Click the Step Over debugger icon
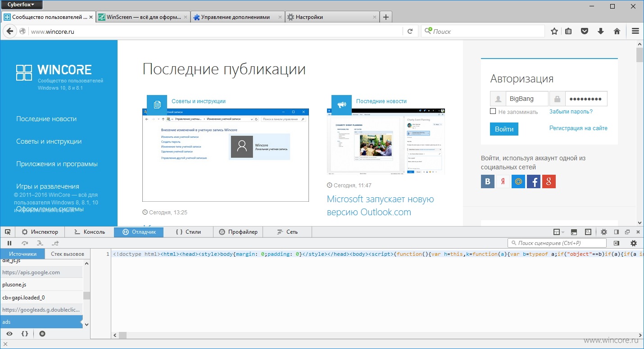The height and width of the screenshot is (349, 644). [24, 243]
